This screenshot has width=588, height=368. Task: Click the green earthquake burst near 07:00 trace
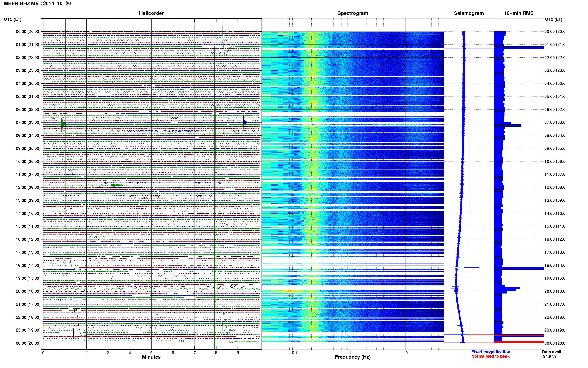click(63, 125)
